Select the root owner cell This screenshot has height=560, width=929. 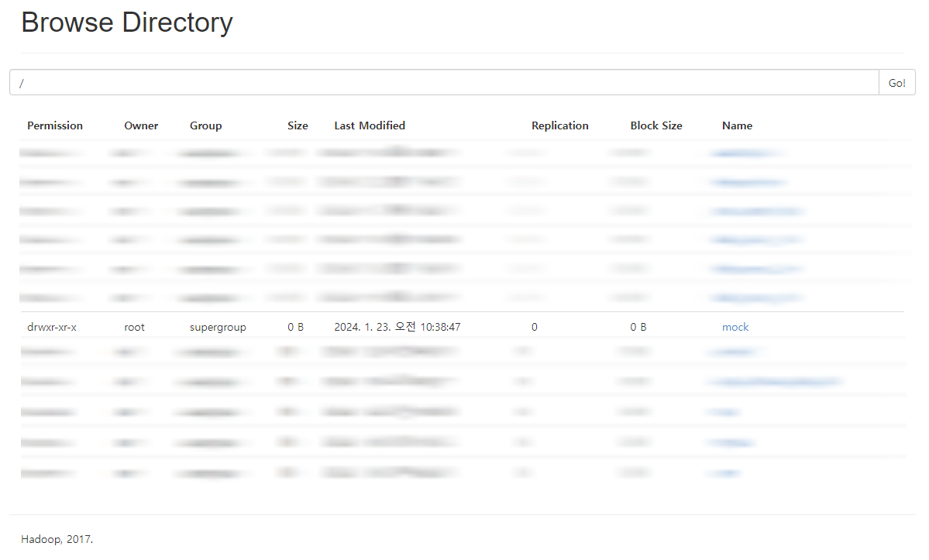(135, 328)
